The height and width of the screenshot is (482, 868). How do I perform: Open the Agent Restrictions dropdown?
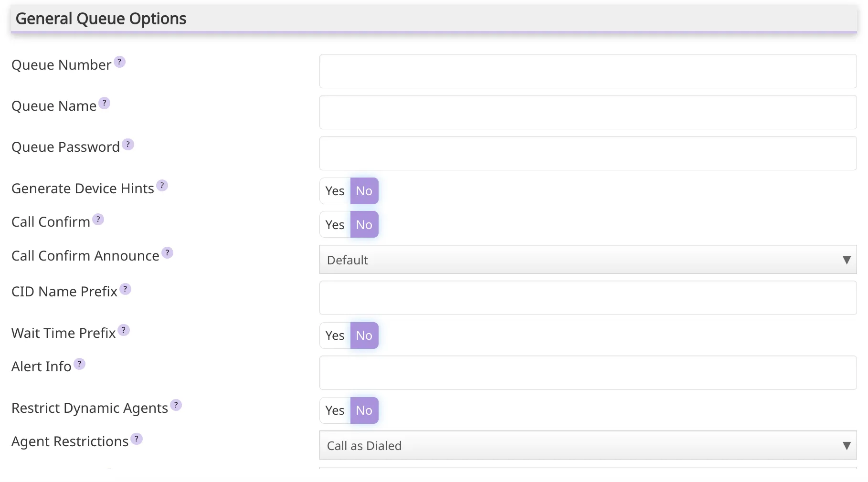[588, 445]
